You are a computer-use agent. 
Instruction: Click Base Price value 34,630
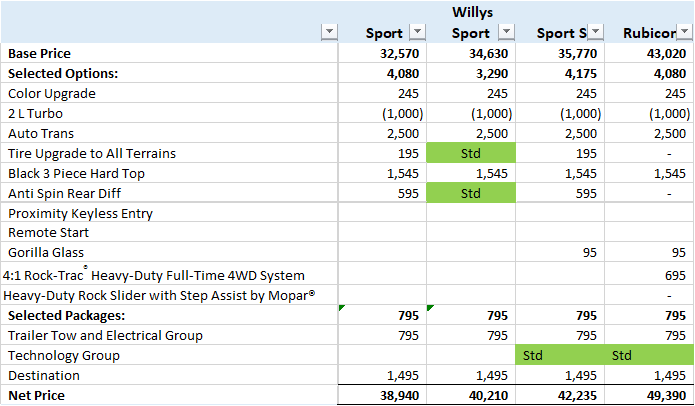(488, 54)
